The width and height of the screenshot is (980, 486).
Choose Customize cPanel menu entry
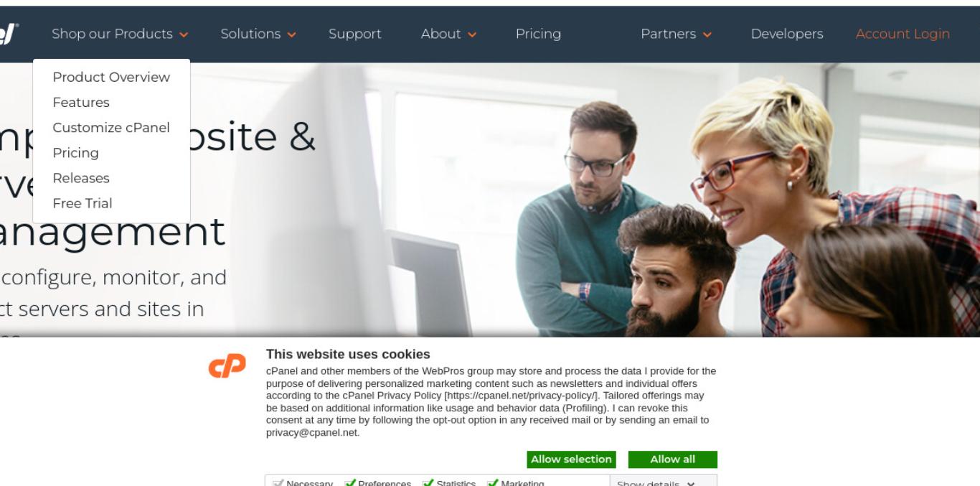tap(111, 128)
